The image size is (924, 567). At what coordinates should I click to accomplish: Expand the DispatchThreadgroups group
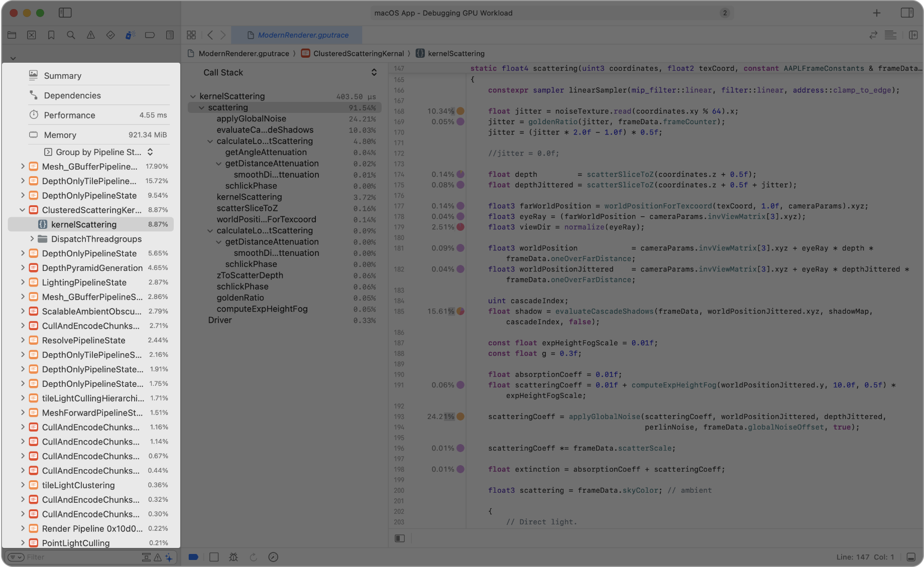pyautogui.click(x=32, y=239)
